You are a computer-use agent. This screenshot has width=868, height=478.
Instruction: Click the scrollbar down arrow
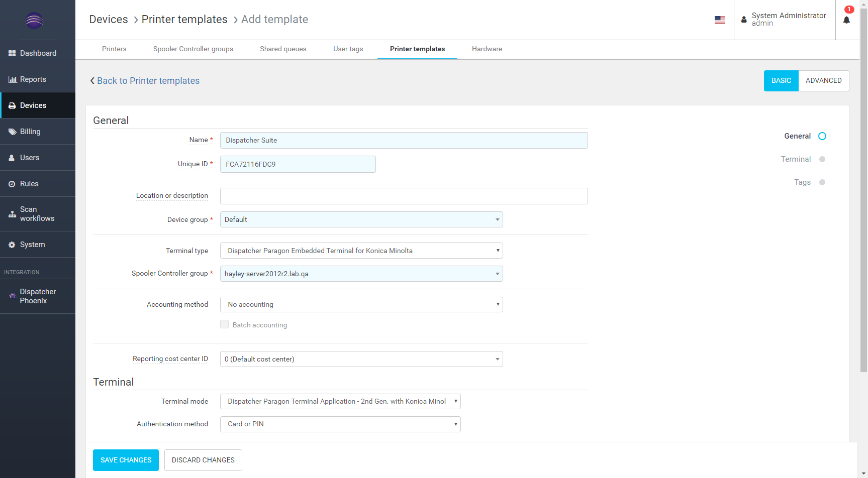coord(863,474)
